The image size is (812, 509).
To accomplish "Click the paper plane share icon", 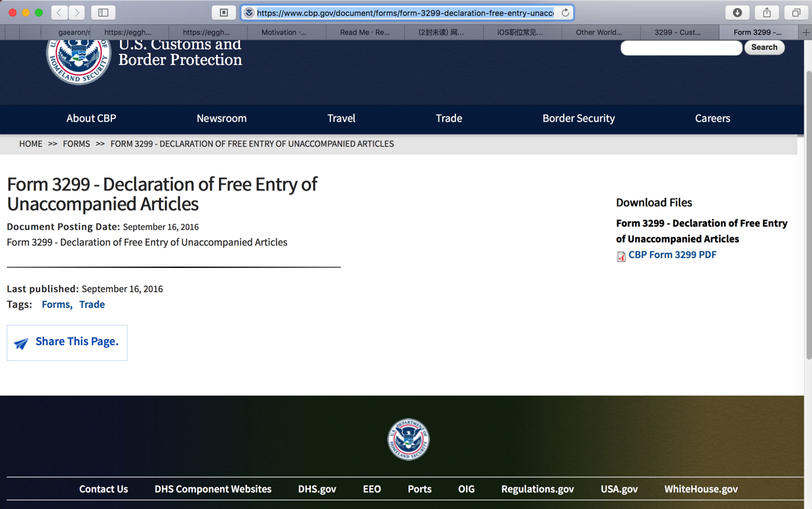I will (x=22, y=343).
